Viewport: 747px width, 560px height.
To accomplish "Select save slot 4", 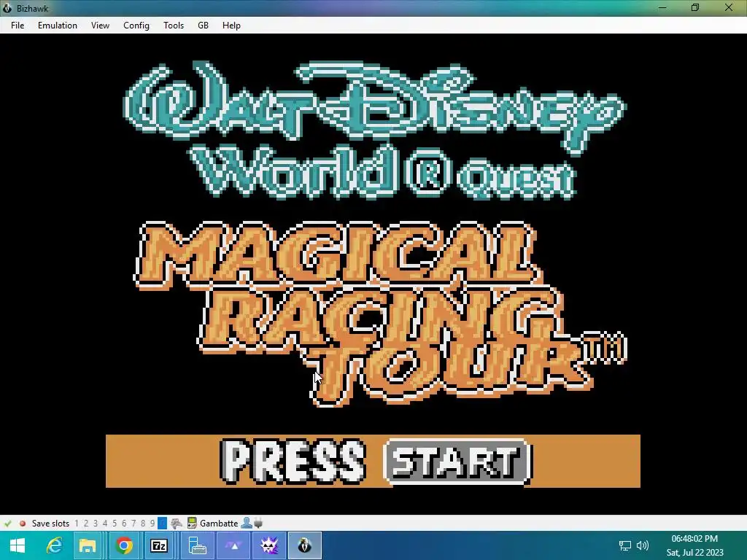I will [105, 524].
